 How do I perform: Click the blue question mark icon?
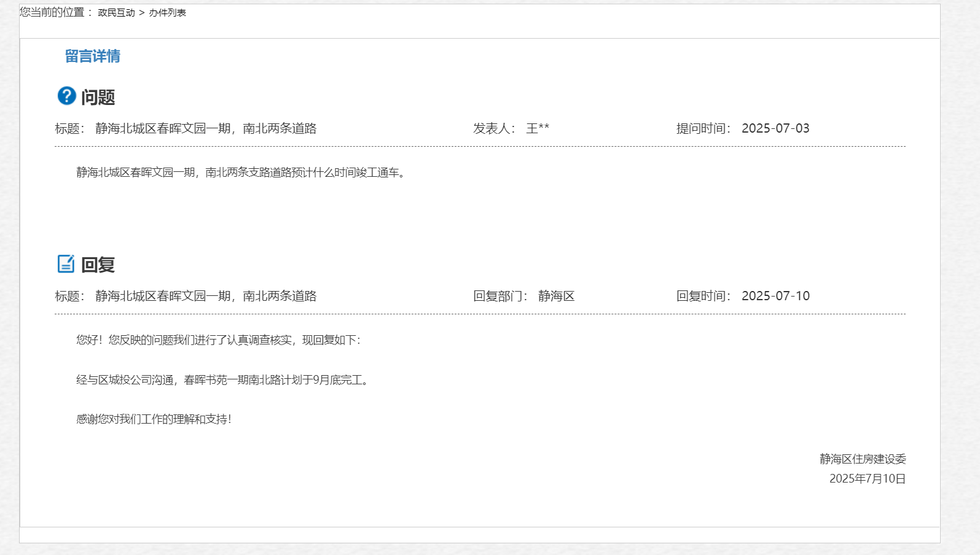point(66,96)
